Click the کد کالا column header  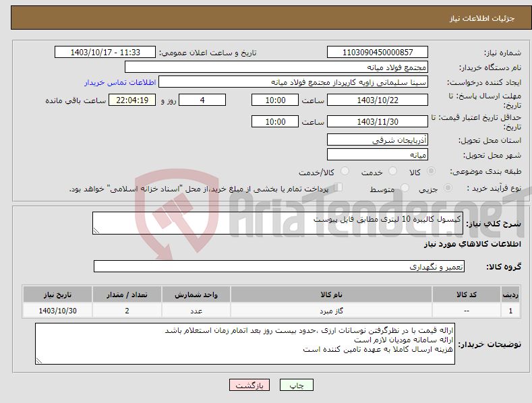467,294
